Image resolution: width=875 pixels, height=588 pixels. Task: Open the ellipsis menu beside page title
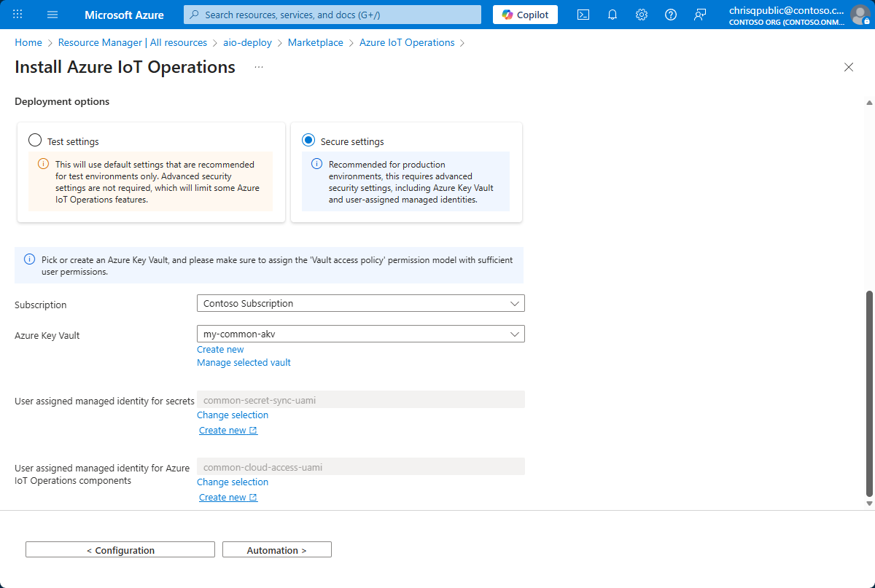(x=259, y=67)
